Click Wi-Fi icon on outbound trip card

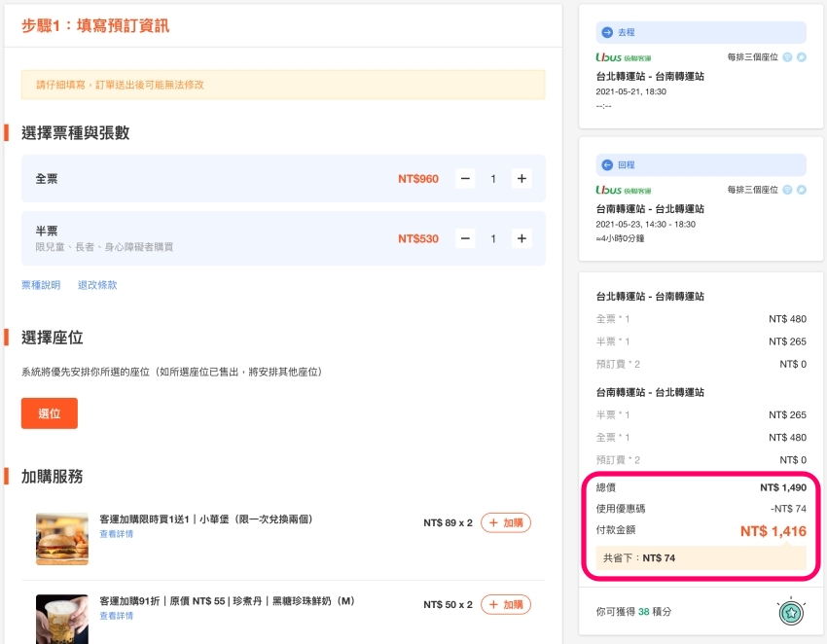787,57
